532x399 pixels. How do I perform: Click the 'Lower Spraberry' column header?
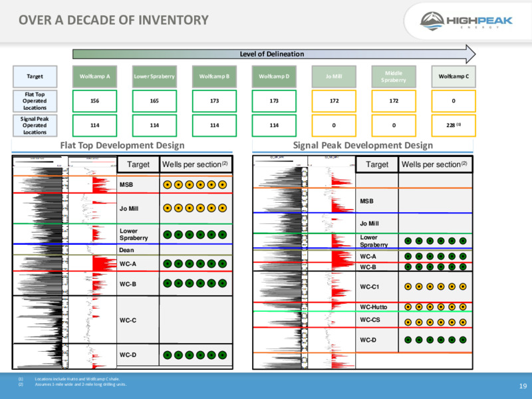pos(154,76)
